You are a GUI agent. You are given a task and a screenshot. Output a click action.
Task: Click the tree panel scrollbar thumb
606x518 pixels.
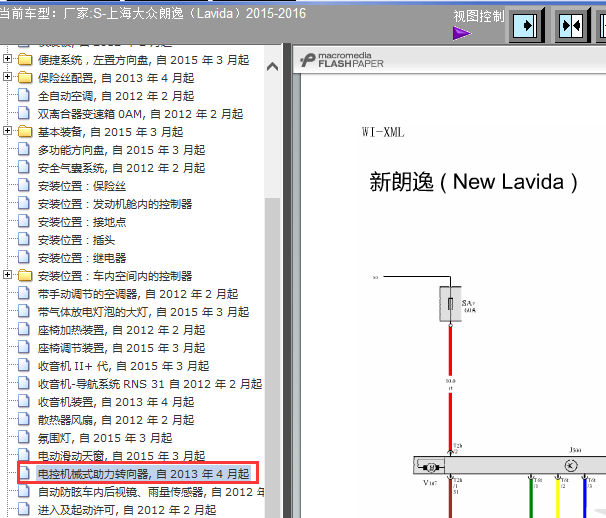point(272,358)
